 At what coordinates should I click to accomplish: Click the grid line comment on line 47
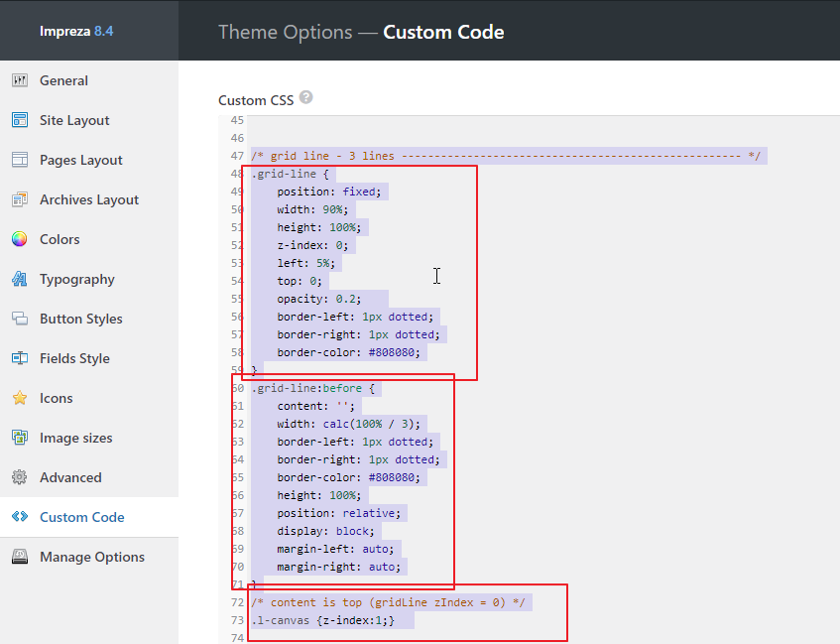pyautogui.click(x=506, y=156)
